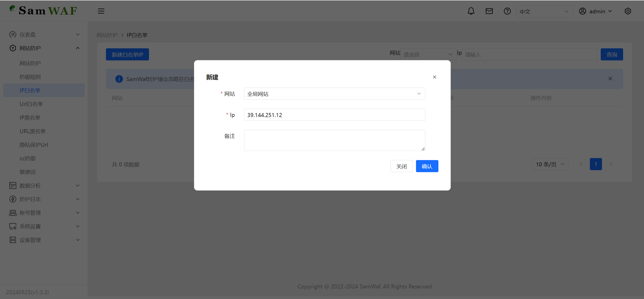Open the 敏感词 menu item
This screenshot has width=644, height=299.
coord(44,172)
